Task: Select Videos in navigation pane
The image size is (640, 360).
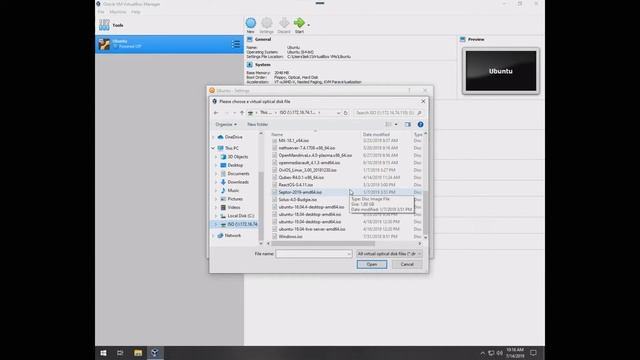Action: [234, 207]
